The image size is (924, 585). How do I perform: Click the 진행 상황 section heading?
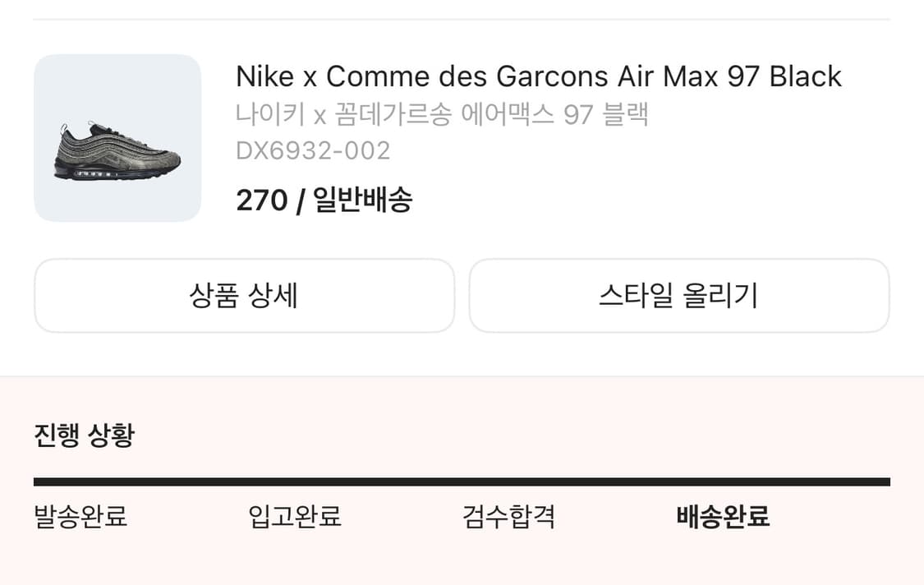point(84,435)
